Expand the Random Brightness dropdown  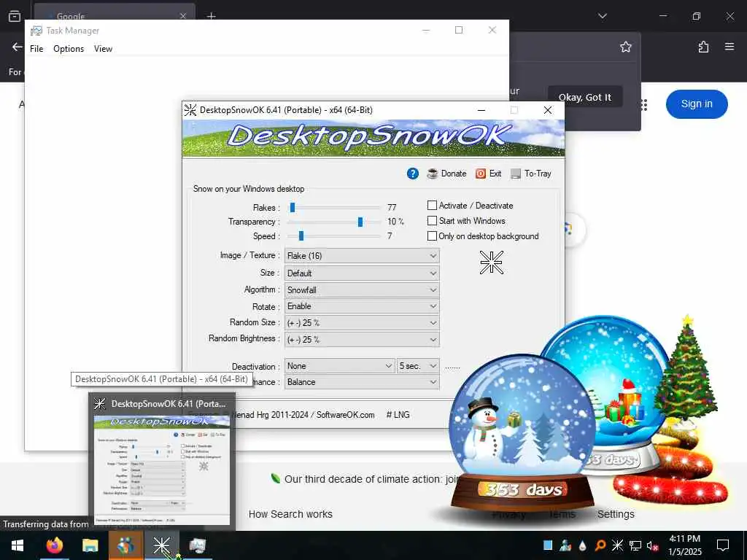[362, 340]
